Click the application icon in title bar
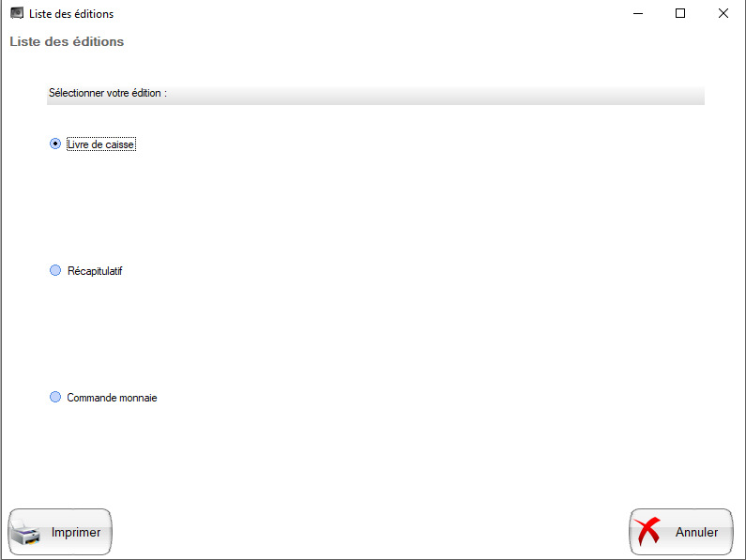This screenshot has width=746, height=560. click(x=17, y=13)
